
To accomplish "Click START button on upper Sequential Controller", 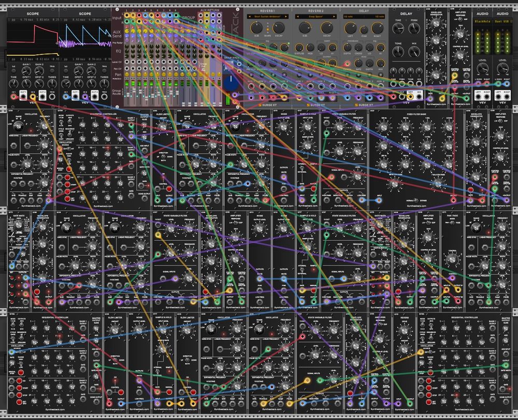I will (67, 184).
